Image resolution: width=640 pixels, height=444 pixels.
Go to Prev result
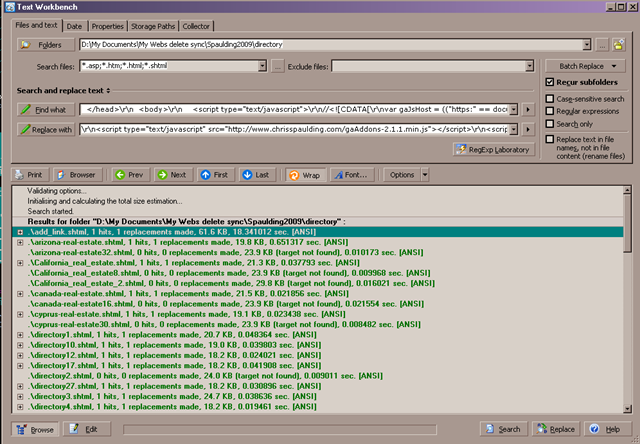click(x=130, y=175)
